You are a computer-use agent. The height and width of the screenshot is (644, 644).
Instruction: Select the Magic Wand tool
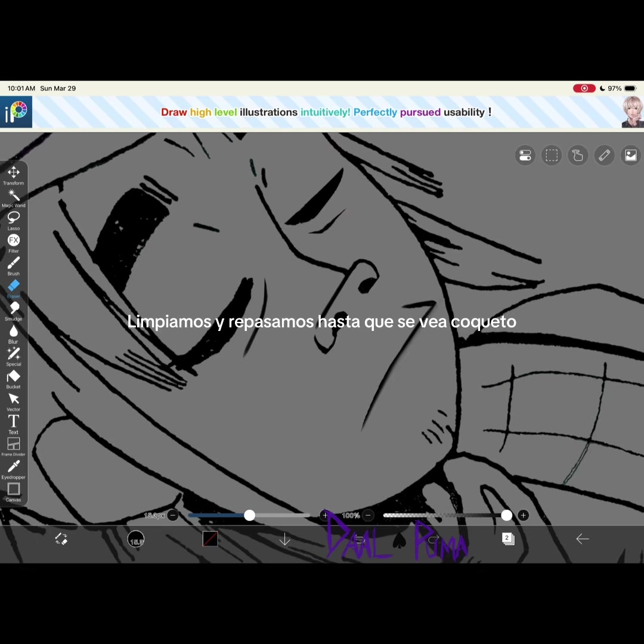click(14, 199)
